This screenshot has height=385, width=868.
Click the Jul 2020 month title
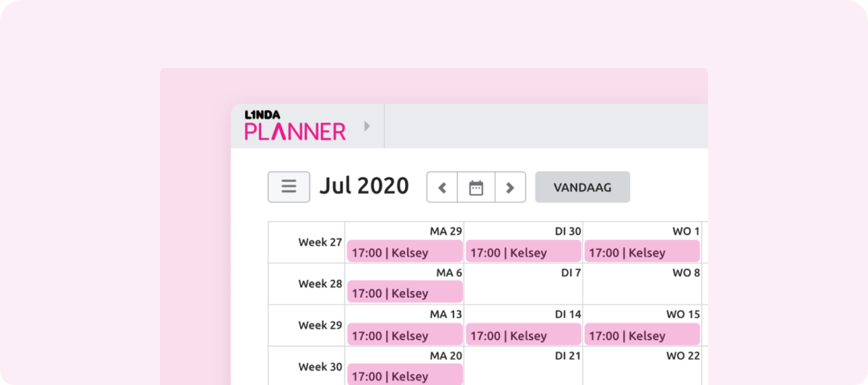(x=364, y=187)
